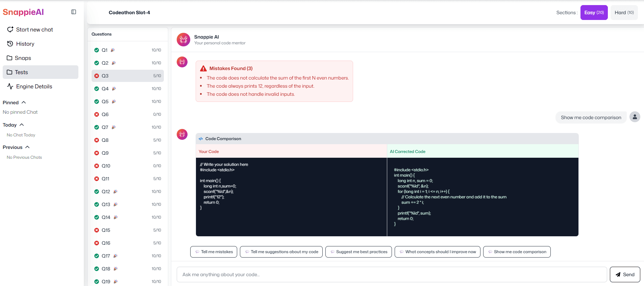Click the party popper icon next to Q12

[x=115, y=192]
